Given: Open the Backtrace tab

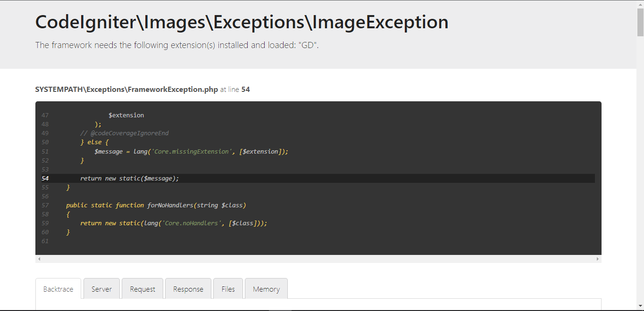Looking at the screenshot, I should [58, 289].
